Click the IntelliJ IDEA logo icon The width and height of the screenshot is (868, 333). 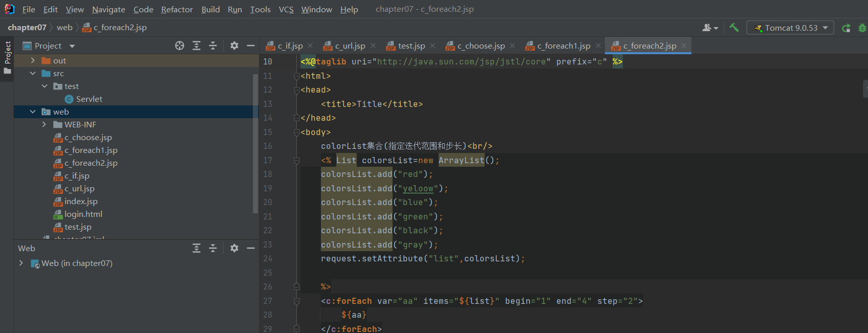tap(9, 9)
